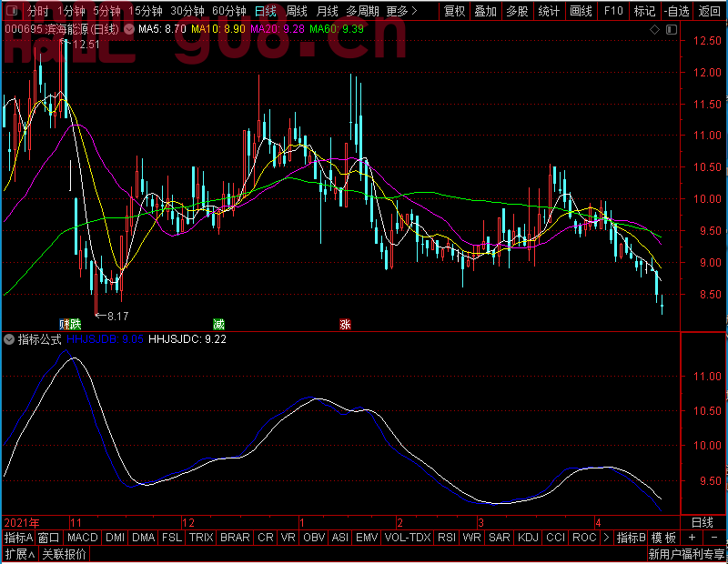728x564 pixels.
Task: Switch indicator to CR
Action: coord(266,538)
